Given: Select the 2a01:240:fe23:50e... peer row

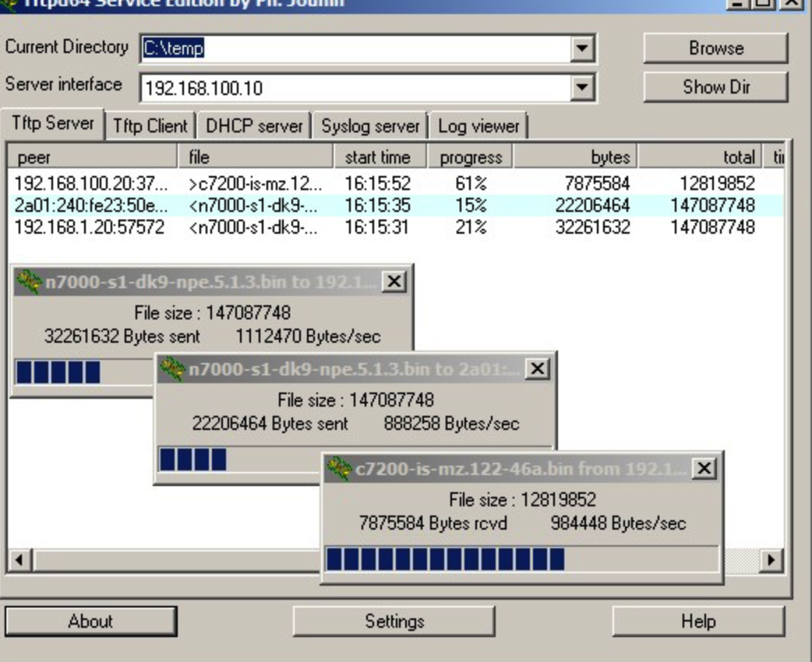Looking at the screenshot, I should (396, 206).
